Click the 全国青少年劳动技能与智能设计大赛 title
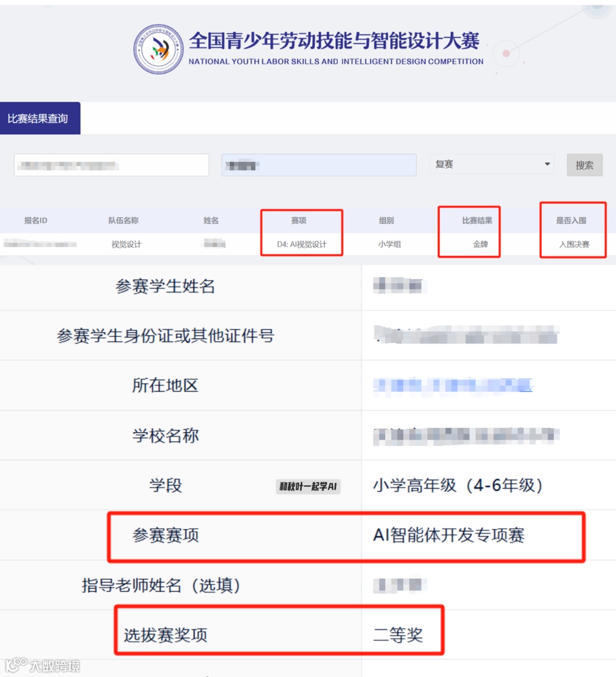 tap(334, 41)
